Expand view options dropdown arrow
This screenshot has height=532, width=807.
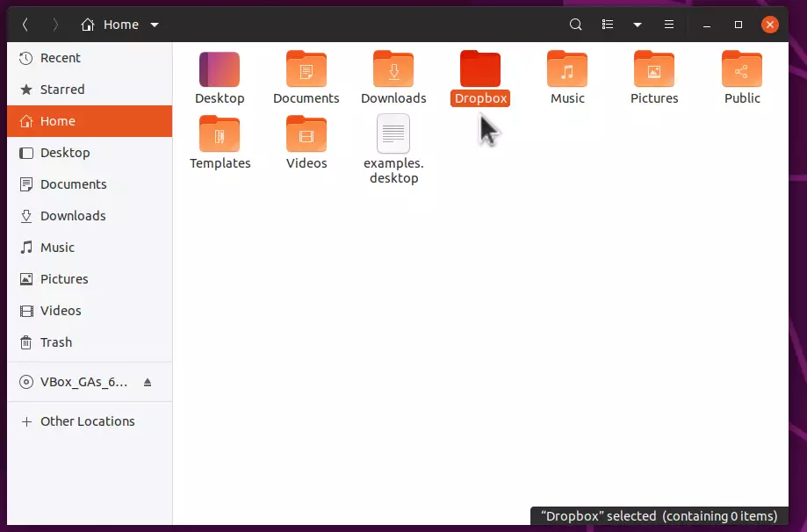click(x=638, y=25)
